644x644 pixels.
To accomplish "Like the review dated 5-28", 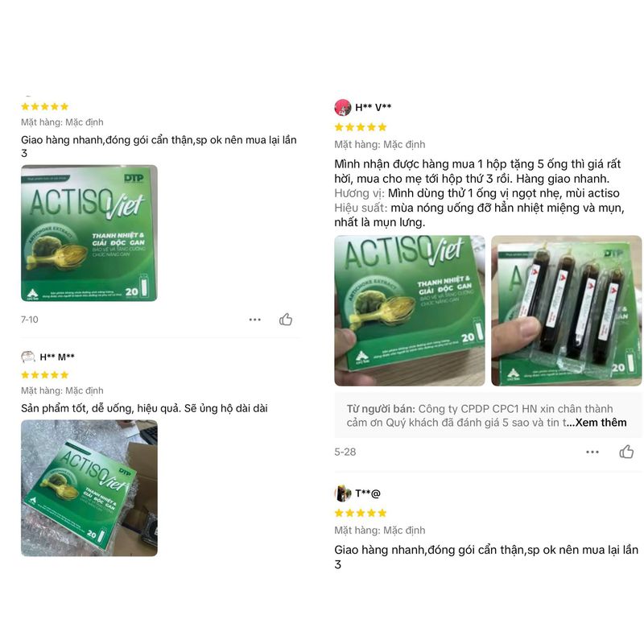I will 626,452.
